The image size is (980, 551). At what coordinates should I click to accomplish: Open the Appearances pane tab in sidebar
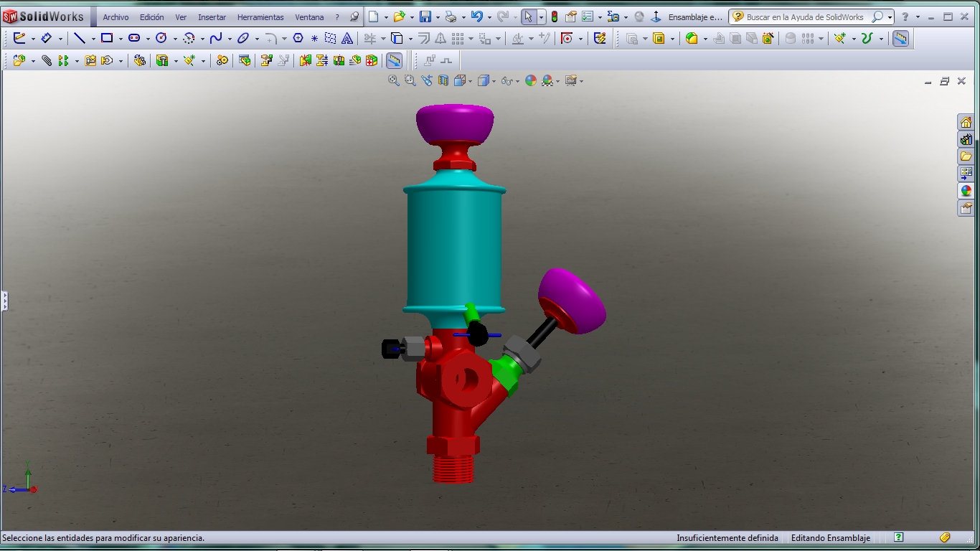pyautogui.click(x=966, y=191)
